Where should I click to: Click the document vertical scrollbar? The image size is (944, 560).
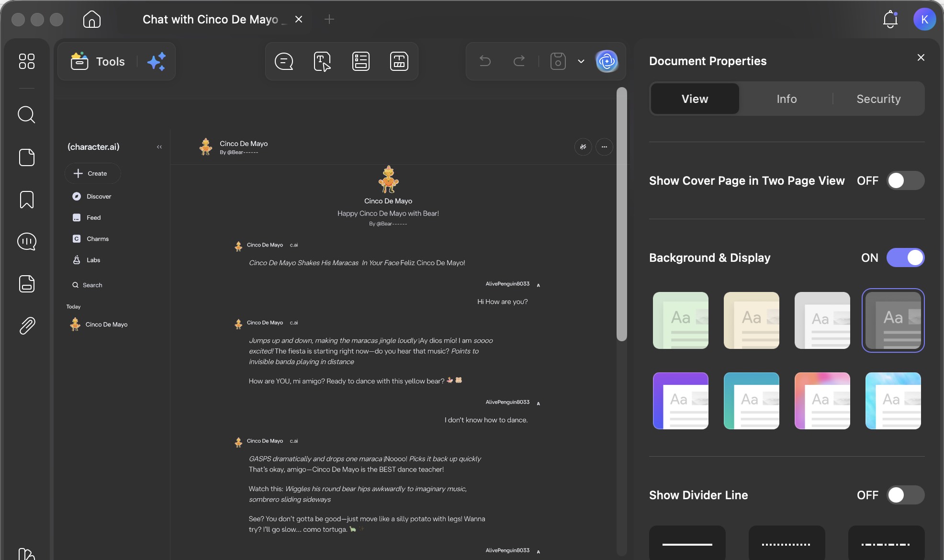621,214
